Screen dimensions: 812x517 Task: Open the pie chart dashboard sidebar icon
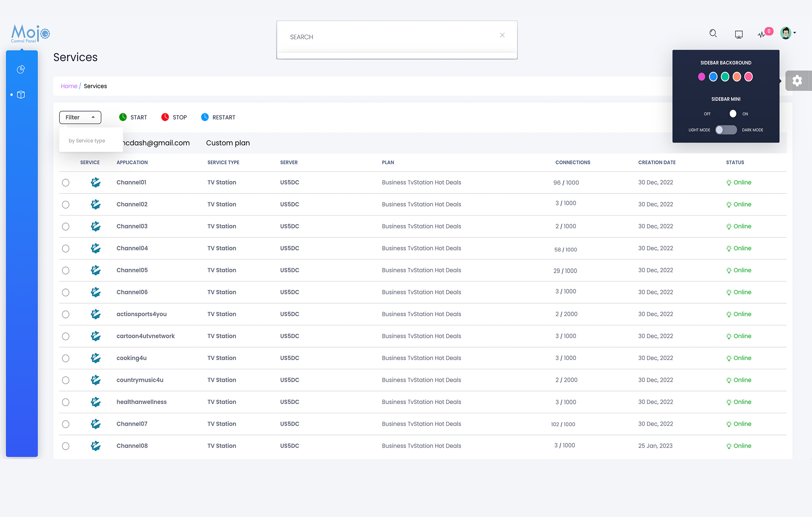coord(21,69)
